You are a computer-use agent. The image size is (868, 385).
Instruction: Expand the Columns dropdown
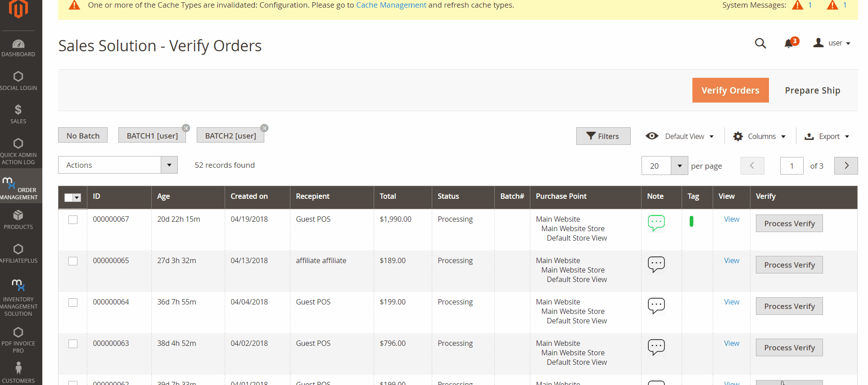(x=759, y=136)
